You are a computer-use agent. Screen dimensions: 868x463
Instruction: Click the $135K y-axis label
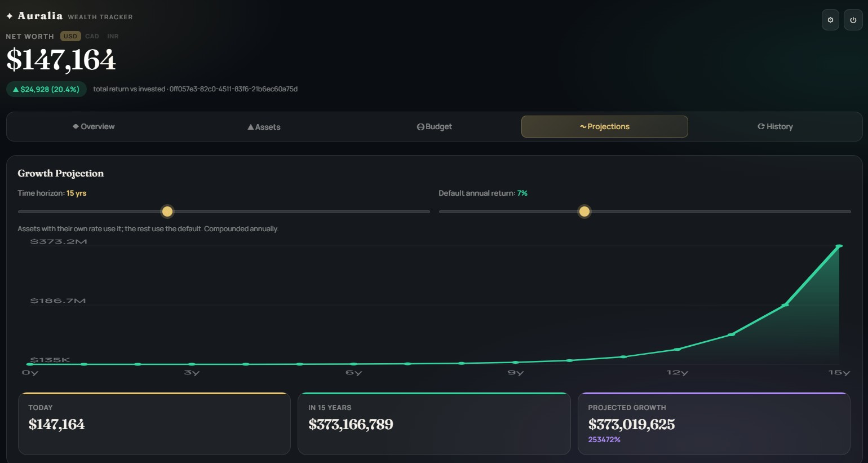pos(50,360)
